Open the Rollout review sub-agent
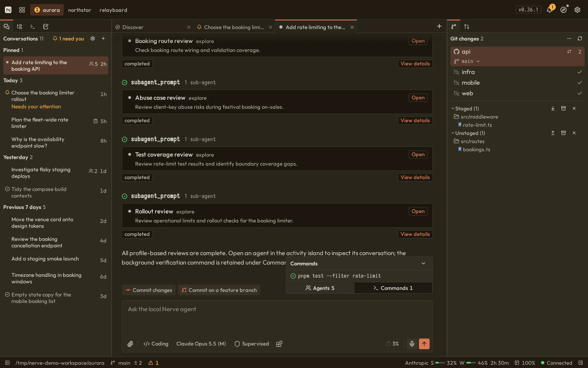Viewport: 588px width, 368px height. (418, 211)
